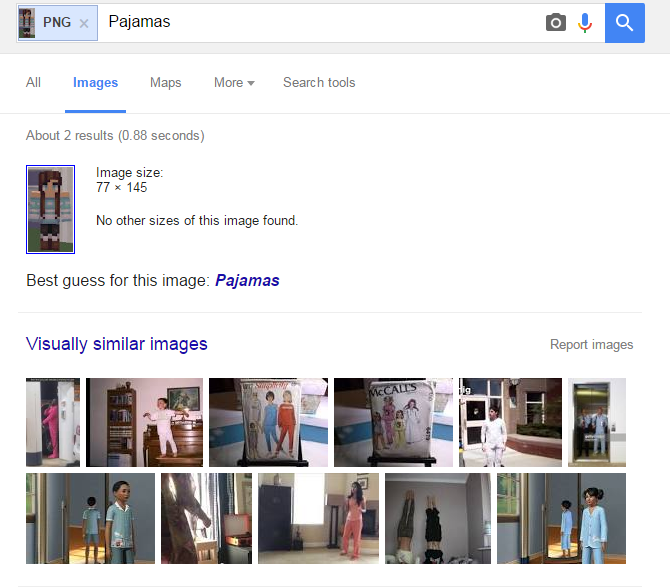
Task: Click the microphone voice search icon
Action: point(585,23)
